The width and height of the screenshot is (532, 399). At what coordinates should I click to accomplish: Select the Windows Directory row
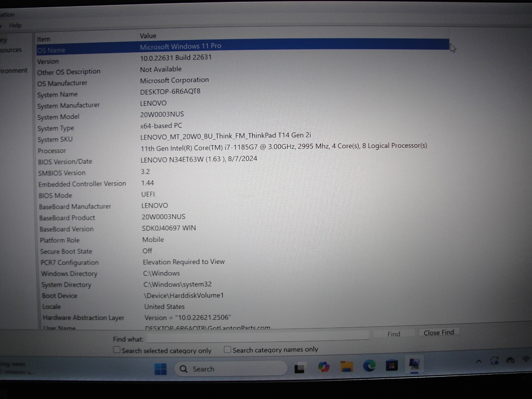tap(243, 273)
